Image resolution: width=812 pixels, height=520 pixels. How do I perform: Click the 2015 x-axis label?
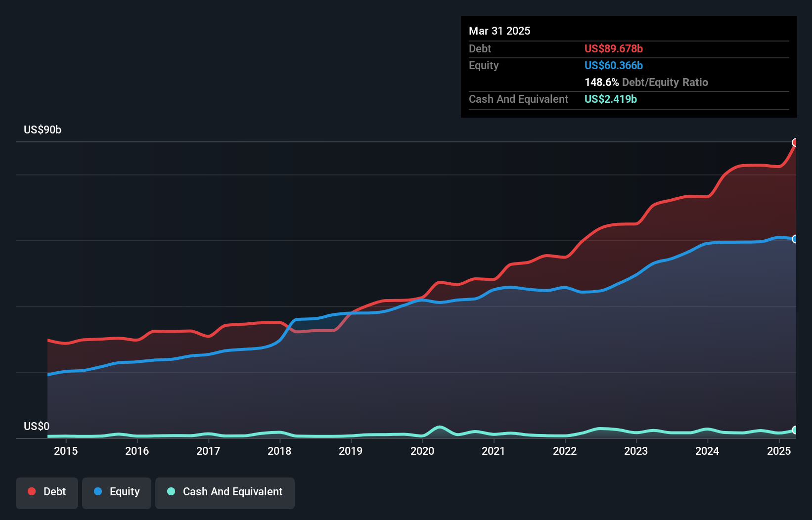coord(66,451)
